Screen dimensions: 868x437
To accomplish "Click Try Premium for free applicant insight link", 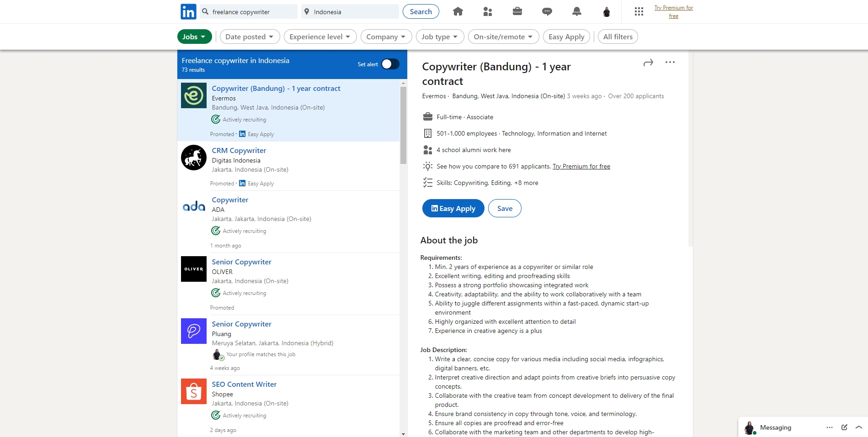I will pyautogui.click(x=581, y=166).
